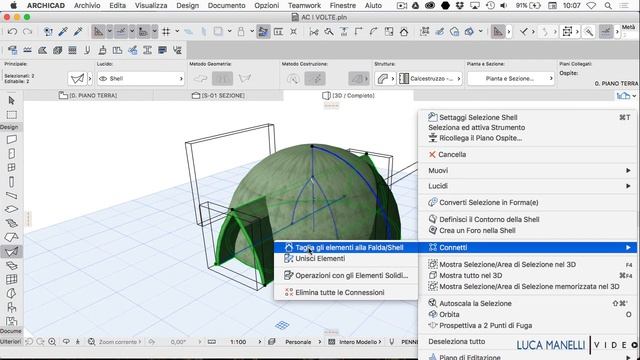
Task: Open Shell default settings icon in Info Box
Action: (78, 78)
